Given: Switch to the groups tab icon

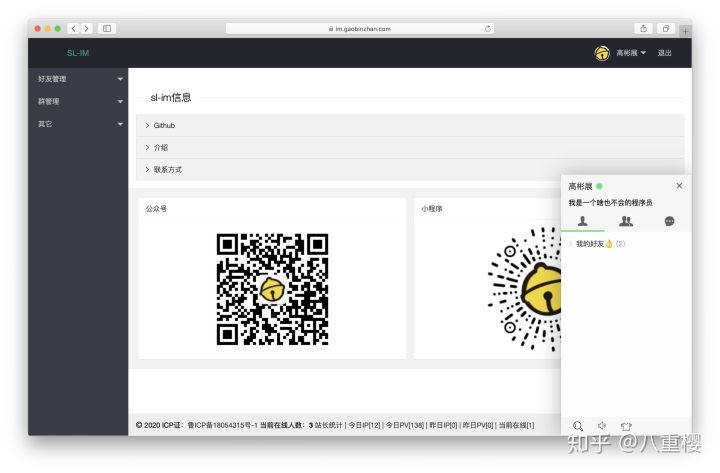Looking at the screenshot, I should coord(626,221).
